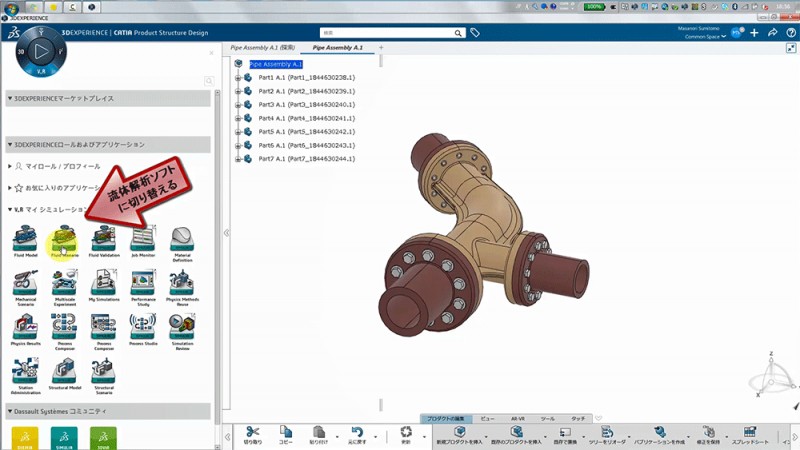Click the Undo tool
The width and height of the screenshot is (800, 450).
pyautogui.click(x=357, y=435)
